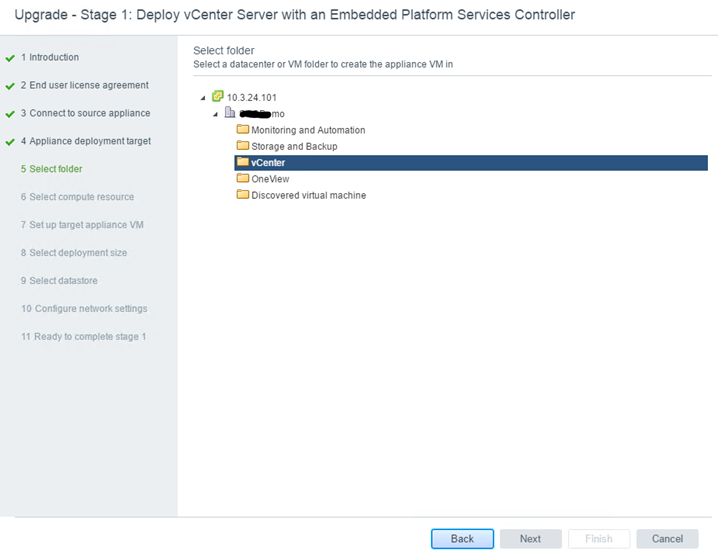Click the checkmark beside Appliance deployment target
The height and width of the screenshot is (554, 718).
[x=10, y=142]
